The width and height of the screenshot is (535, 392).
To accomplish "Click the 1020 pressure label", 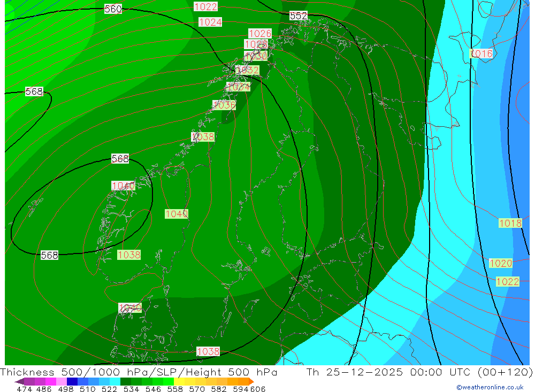I will pos(501,263).
